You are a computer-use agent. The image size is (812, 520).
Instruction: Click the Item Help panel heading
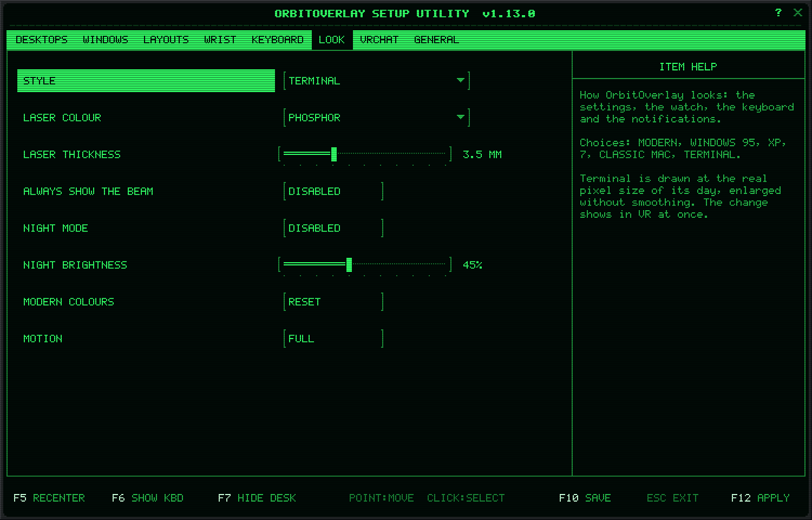[x=688, y=67]
